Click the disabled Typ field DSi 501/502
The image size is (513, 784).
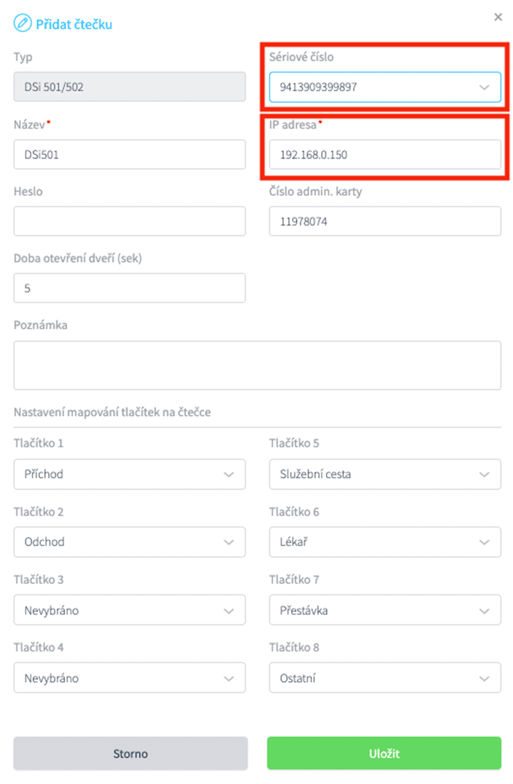(x=130, y=87)
